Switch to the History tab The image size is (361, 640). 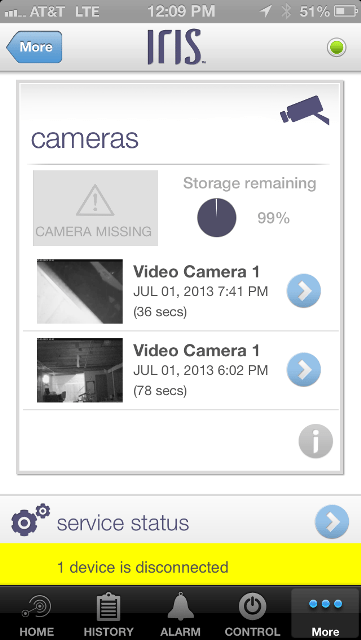pos(108,613)
